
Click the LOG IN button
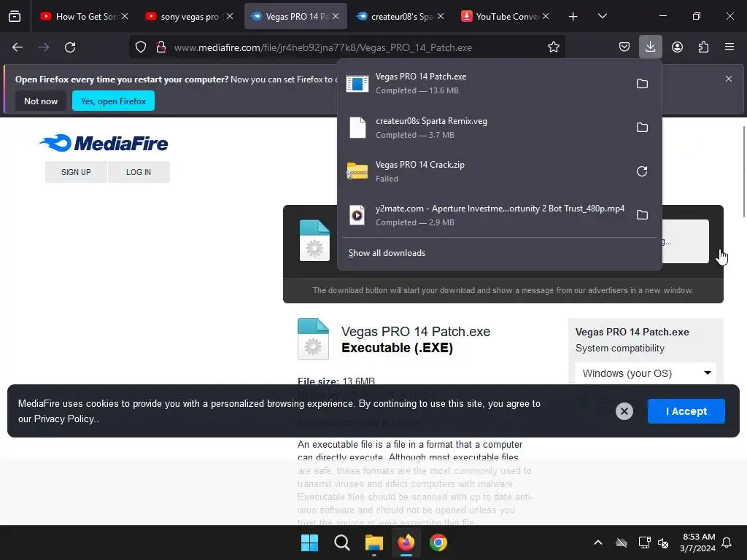point(139,172)
